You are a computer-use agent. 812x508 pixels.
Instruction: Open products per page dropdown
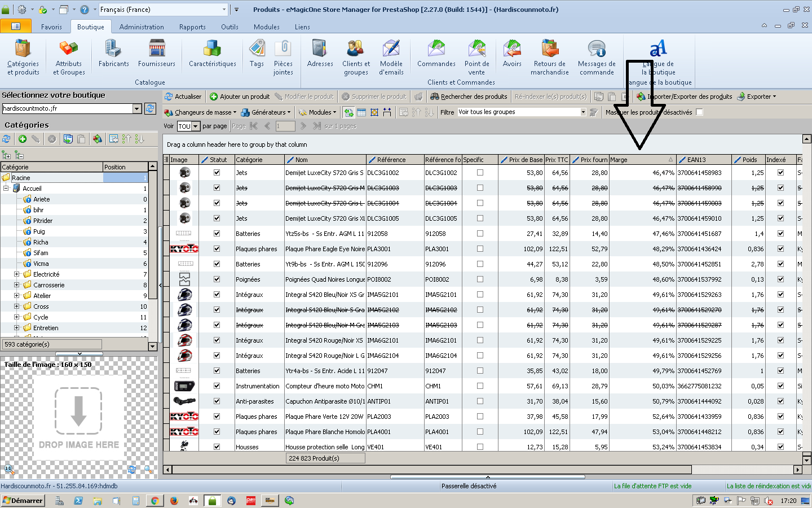tap(196, 126)
